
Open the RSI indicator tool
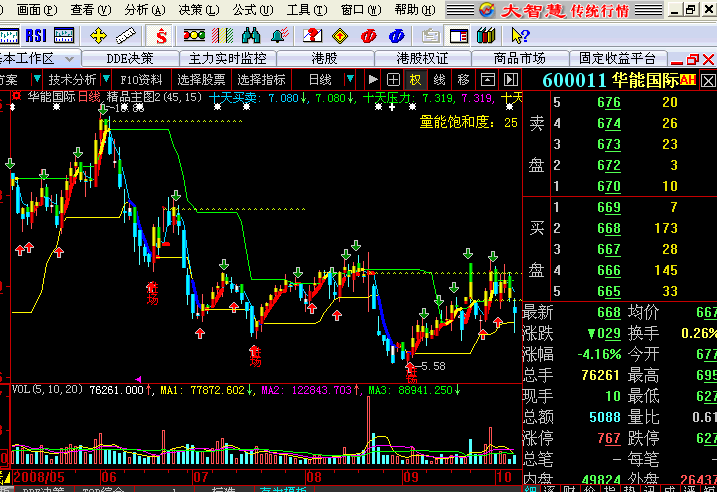(36, 36)
